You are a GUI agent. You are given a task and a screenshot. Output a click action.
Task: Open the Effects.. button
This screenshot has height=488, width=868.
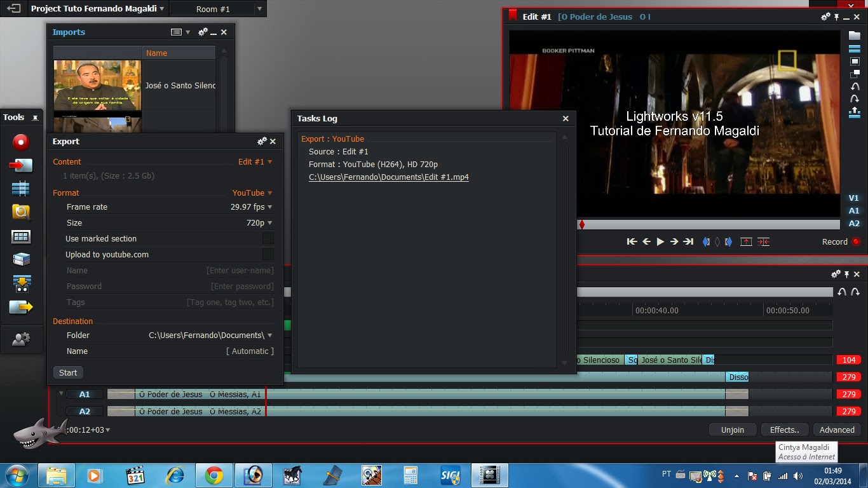[x=785, y=430]
